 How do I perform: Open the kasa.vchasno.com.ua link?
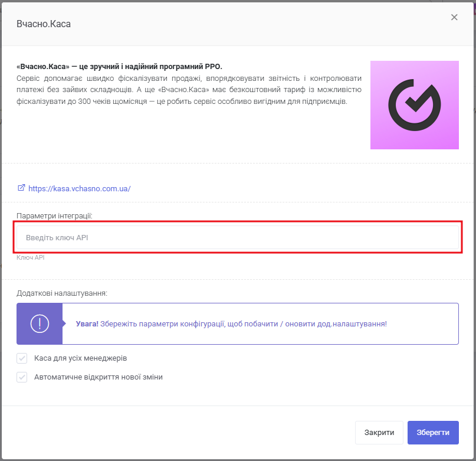[79, 189]
